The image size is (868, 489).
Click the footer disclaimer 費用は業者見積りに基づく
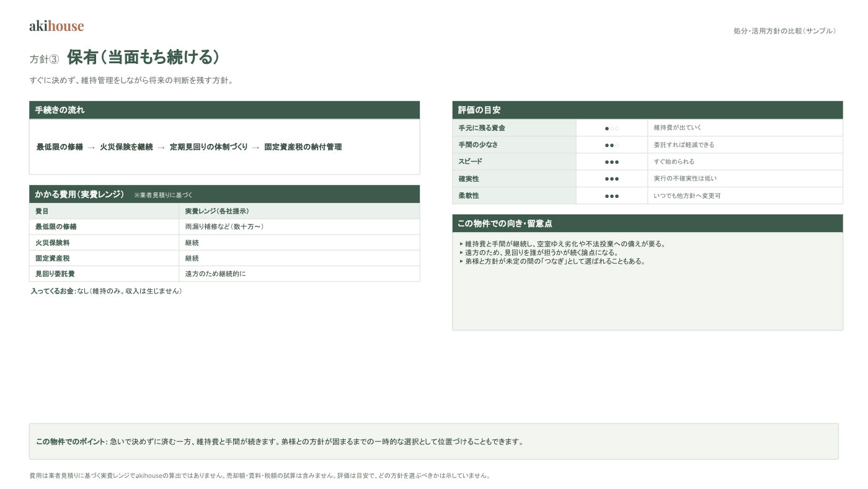click(x=260, y=476)
